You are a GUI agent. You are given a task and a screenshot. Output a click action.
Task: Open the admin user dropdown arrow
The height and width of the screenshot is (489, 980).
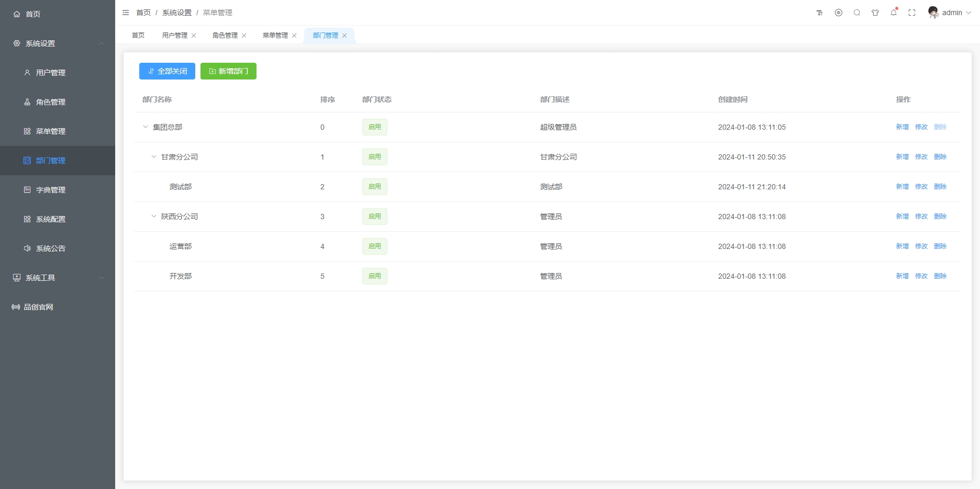[968, 13]
